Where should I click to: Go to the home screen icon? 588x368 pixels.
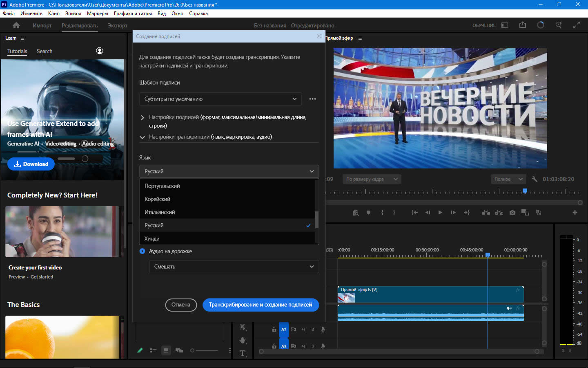pyautogui.click(x=16, y=25)
